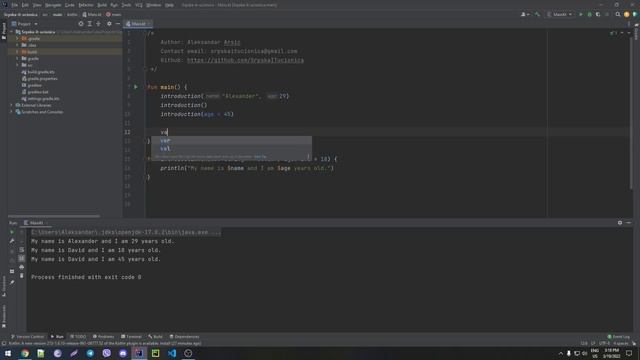Screen dimensions: 640x360
Task: Select 'var' in completion popup
Action: click(231, 140)
